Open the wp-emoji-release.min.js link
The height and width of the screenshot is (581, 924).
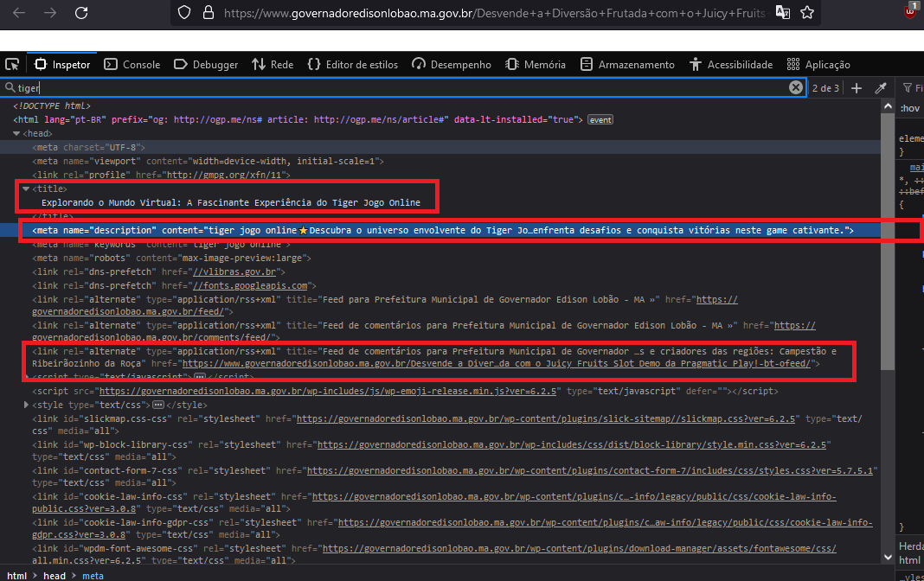pyautogui.click(x=328, y=392)
